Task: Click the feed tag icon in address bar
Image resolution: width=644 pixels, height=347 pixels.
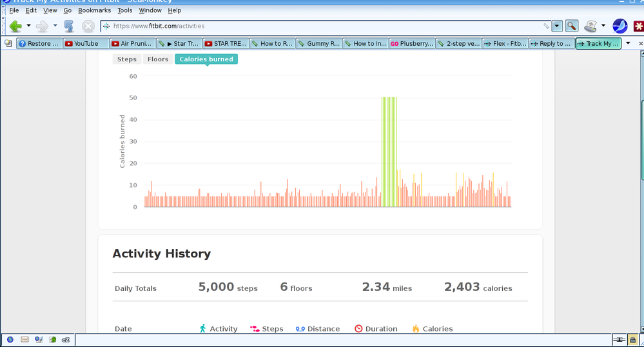Action: (546, 26)
